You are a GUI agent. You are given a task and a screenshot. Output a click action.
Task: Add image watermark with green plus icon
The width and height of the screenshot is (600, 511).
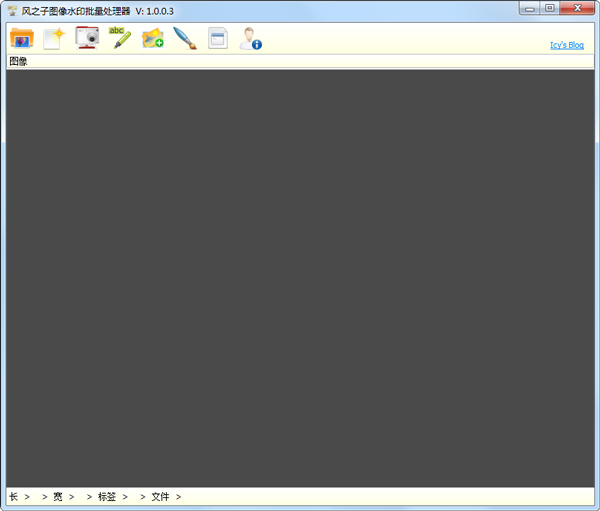[x=153, y=38]
